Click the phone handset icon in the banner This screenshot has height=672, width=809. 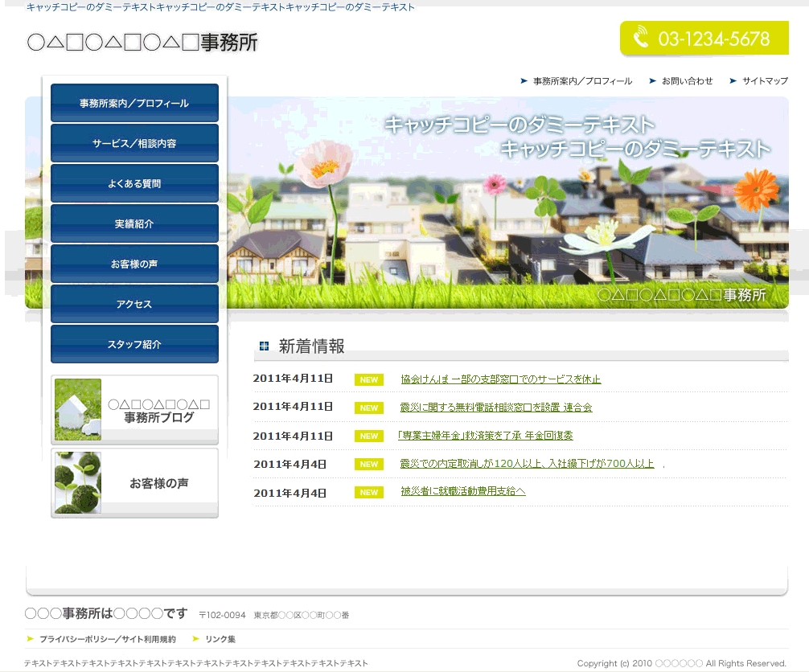coord(640,37)
